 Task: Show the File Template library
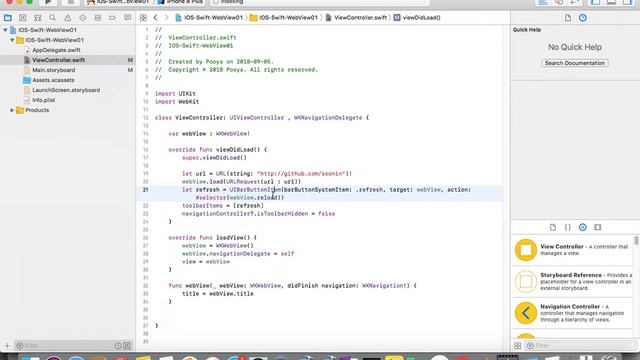point(553,227)
